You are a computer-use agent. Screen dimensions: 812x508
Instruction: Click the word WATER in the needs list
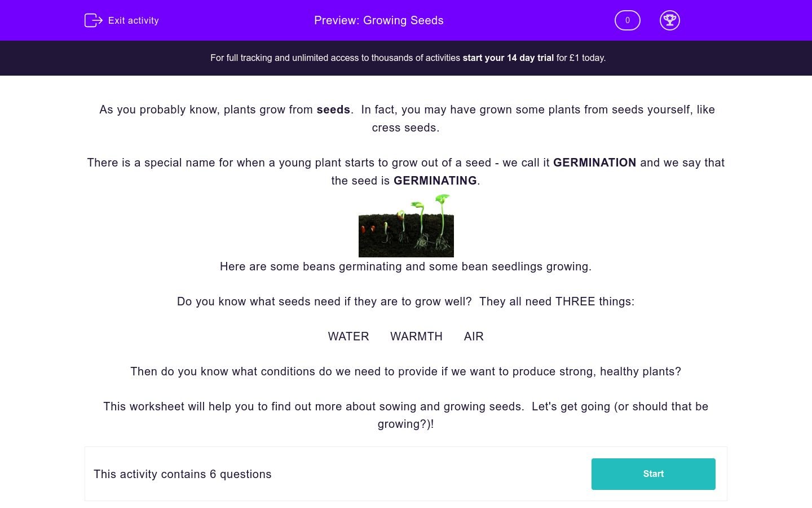click(348, 336)
